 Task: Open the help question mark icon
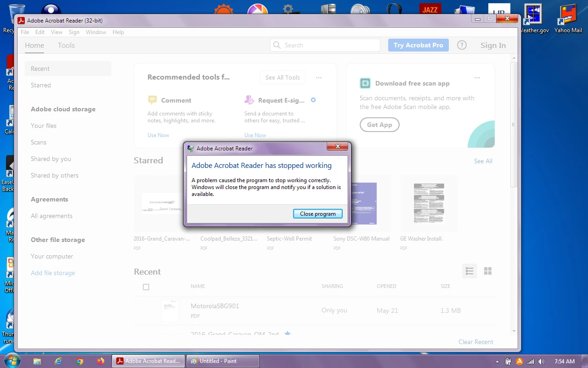[462, 45]
